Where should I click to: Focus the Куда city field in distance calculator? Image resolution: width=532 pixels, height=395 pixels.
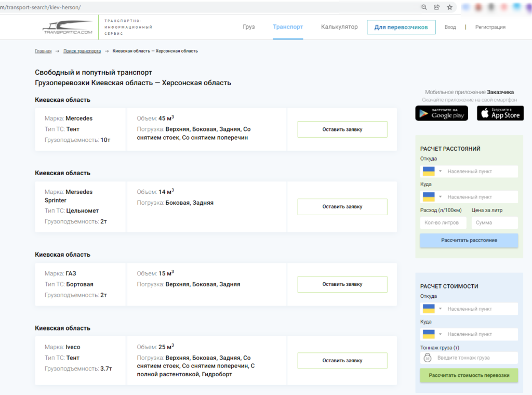[x=481, y=197]
